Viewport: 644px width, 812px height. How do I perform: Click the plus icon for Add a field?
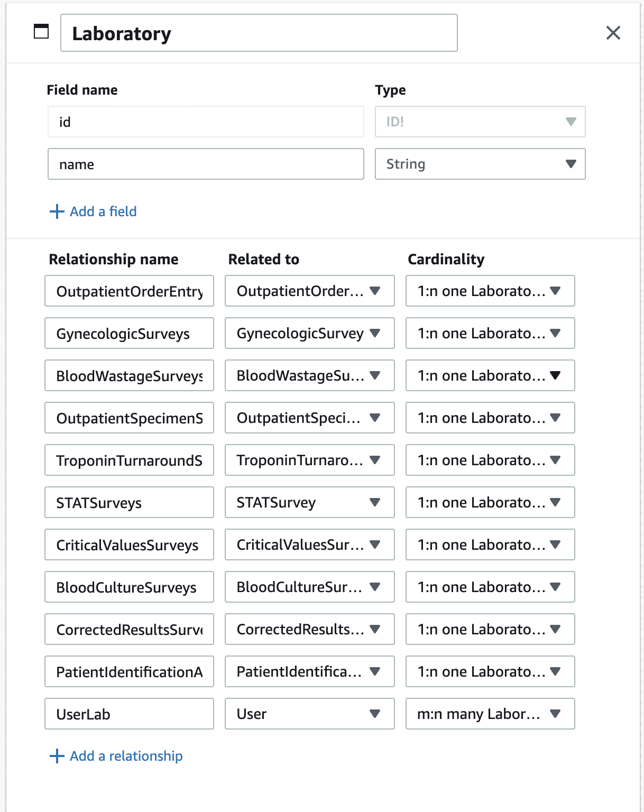57,211
